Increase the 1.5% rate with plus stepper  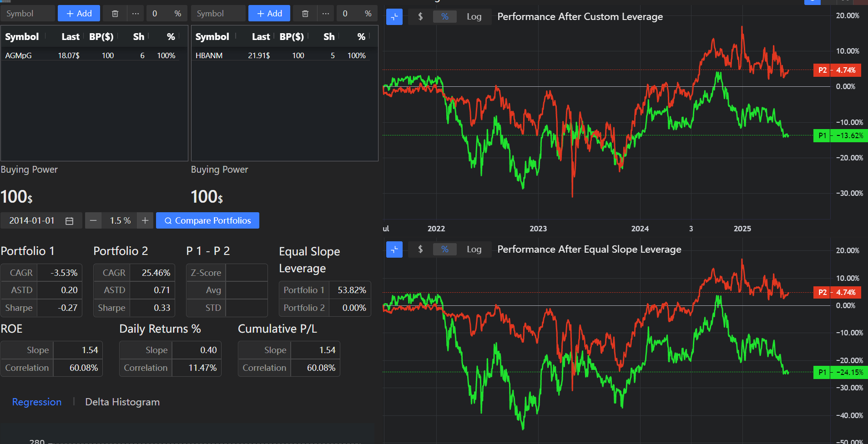(x=145, y=220)
